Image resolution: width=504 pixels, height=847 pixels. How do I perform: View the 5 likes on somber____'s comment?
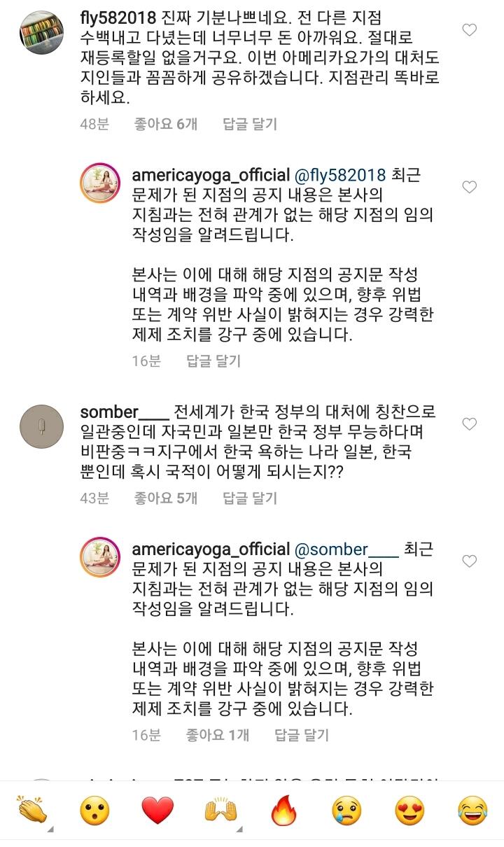point(165,498)
